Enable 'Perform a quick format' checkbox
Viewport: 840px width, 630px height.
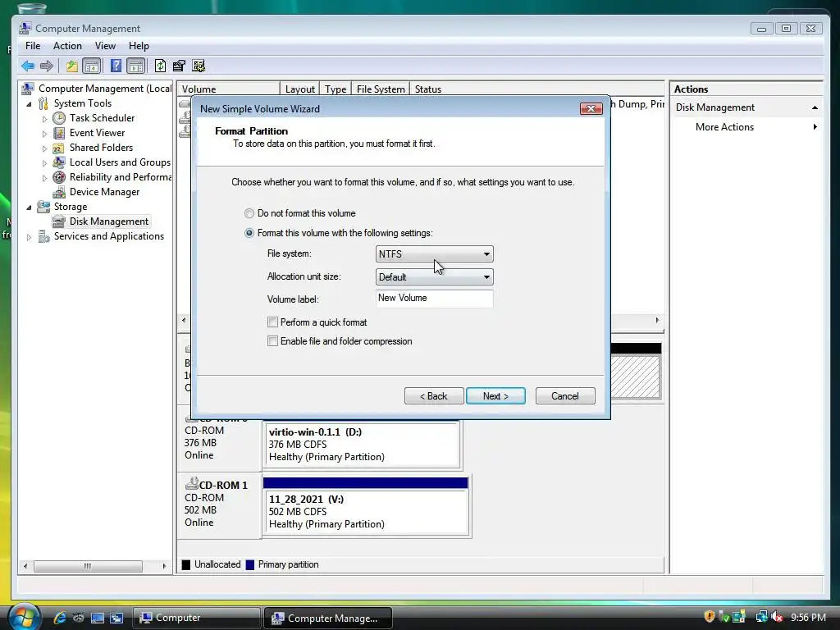(x=272, y=322)
